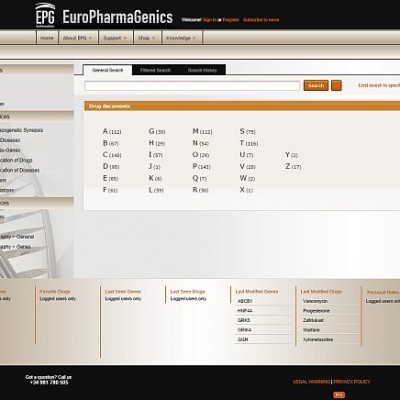Open drug documents starting with W
This screenshot has height=400, width=400.
tap(247, 178)
